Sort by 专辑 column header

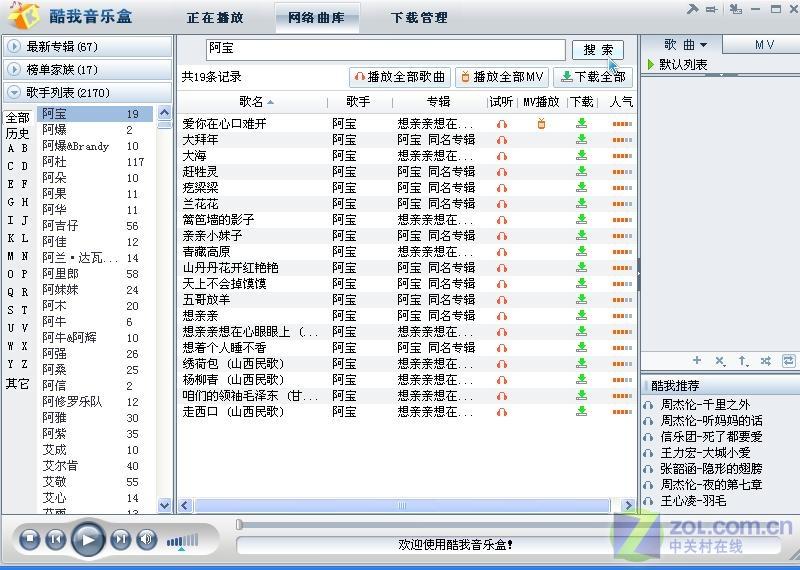tap(439, 102)
